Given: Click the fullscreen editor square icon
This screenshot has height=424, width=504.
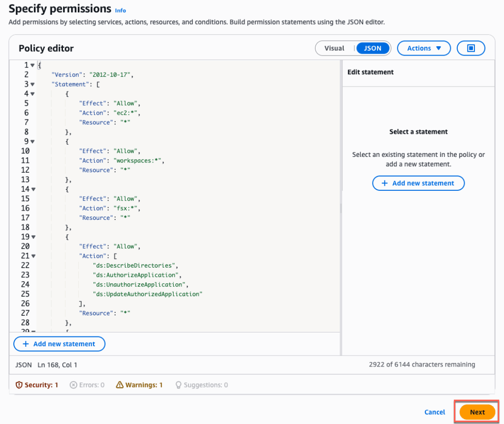Looking at the screenshot, I should [471, 48].
